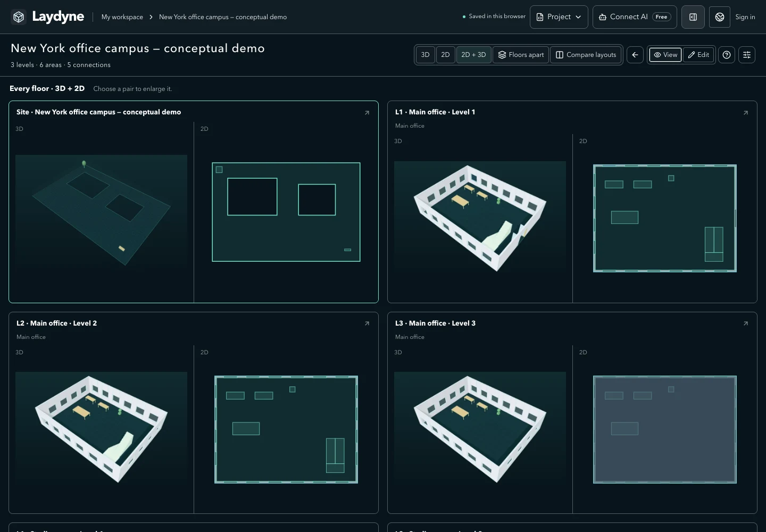Click the Connect AI button
This screenshot has height=532, width=766.
click(x=635, y=17)
